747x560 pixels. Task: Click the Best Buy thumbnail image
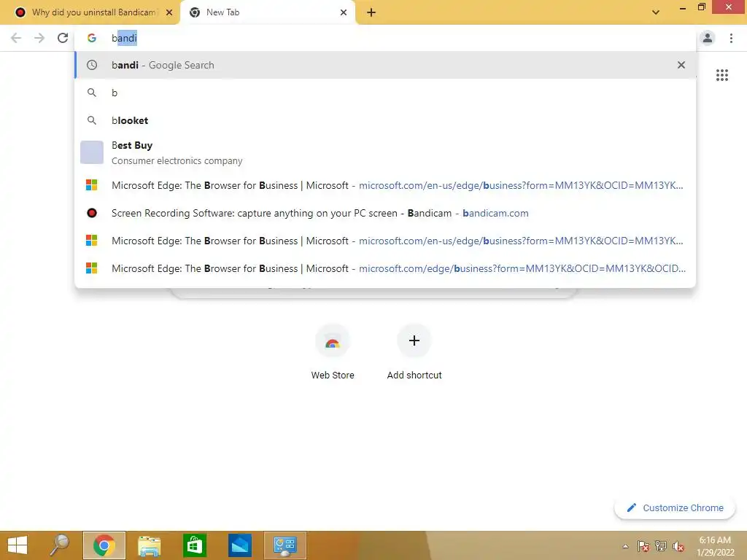pyautogui.click(x=92, y=152)
